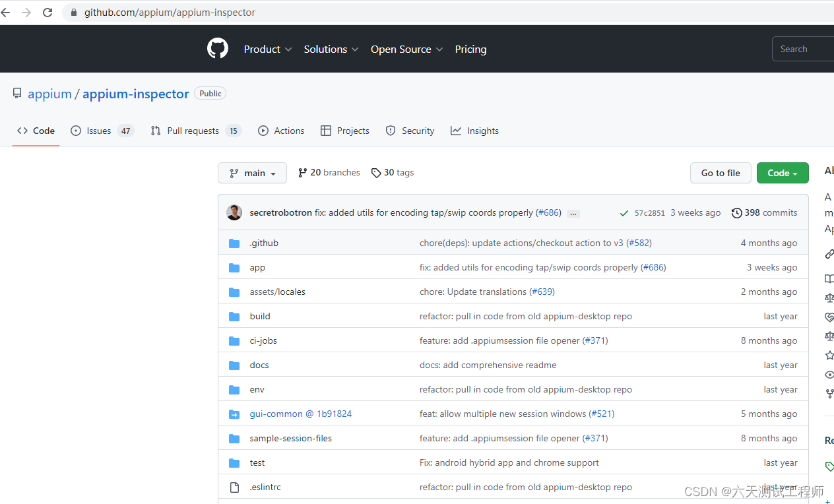Open the Pricing page
The height and width of the screenshot is (504, 834).
(x=470, y=49)
